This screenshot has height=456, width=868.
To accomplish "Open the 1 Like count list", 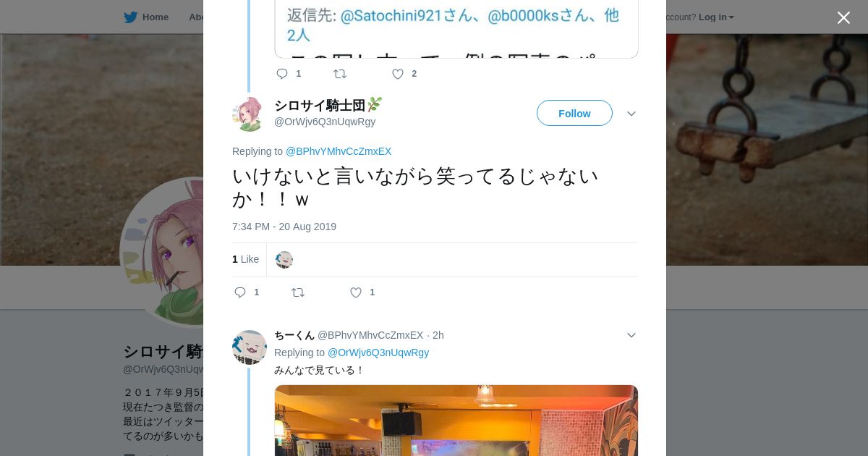I will (x=245, y=259).
